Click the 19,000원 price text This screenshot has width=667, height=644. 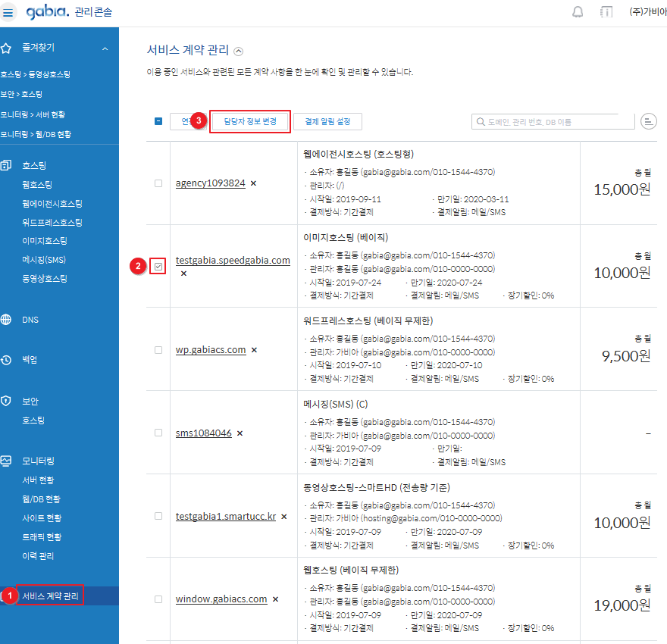pyautogui.click(x=622, y=606)
